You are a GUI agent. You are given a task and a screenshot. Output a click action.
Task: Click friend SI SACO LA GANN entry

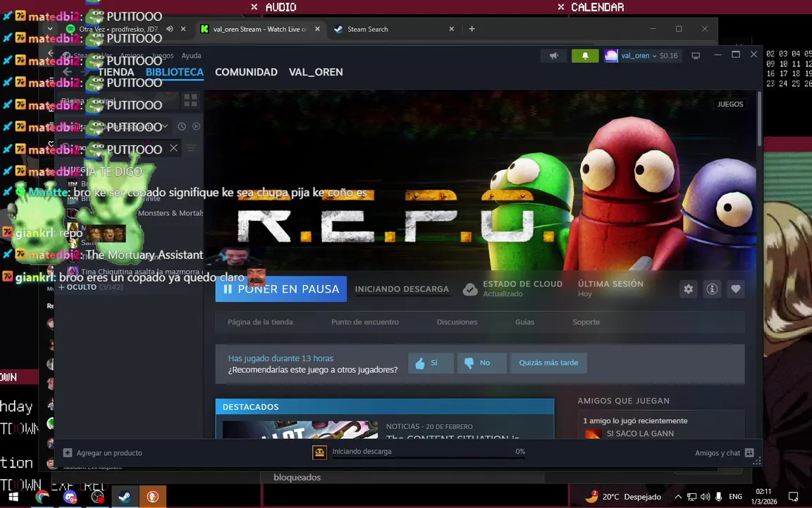click(640, 433)
